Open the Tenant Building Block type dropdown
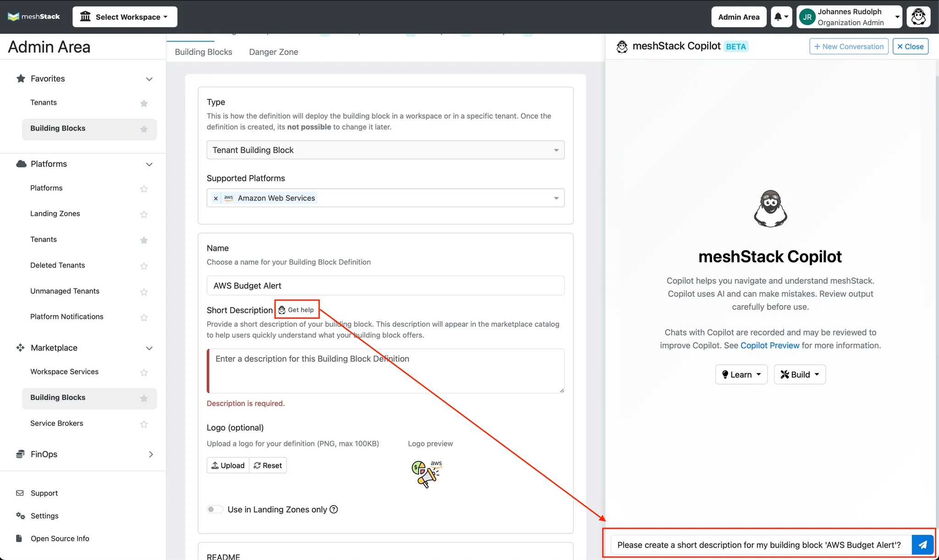This screenshot has width=939, height=560. pyautogui.click(x=385, y=150)
